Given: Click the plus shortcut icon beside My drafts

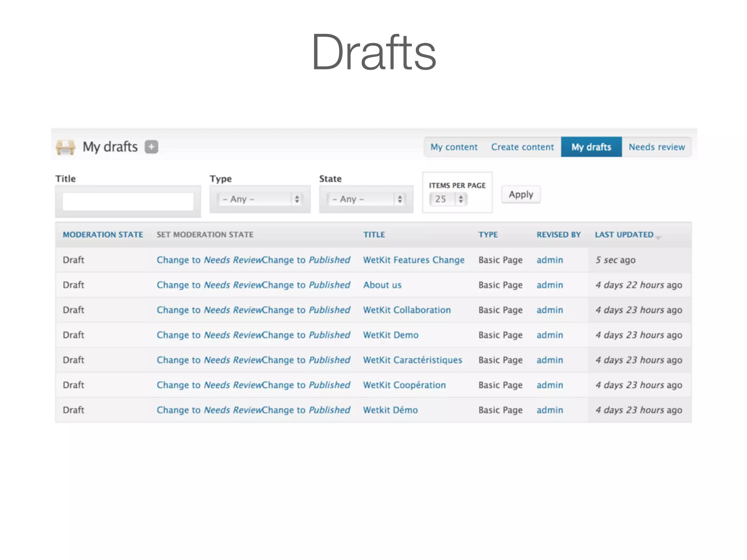Looking at the screenshot, I should [x=151, y=147].
